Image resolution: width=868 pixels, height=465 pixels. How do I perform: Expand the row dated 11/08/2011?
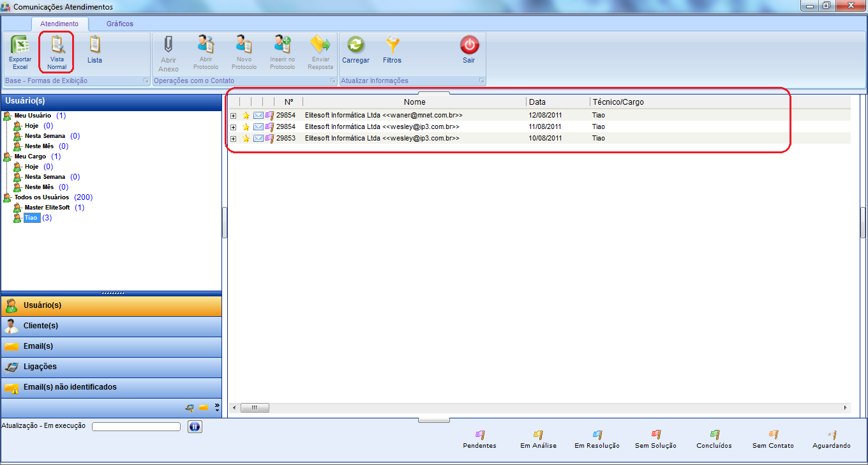(x=233, y=127)
